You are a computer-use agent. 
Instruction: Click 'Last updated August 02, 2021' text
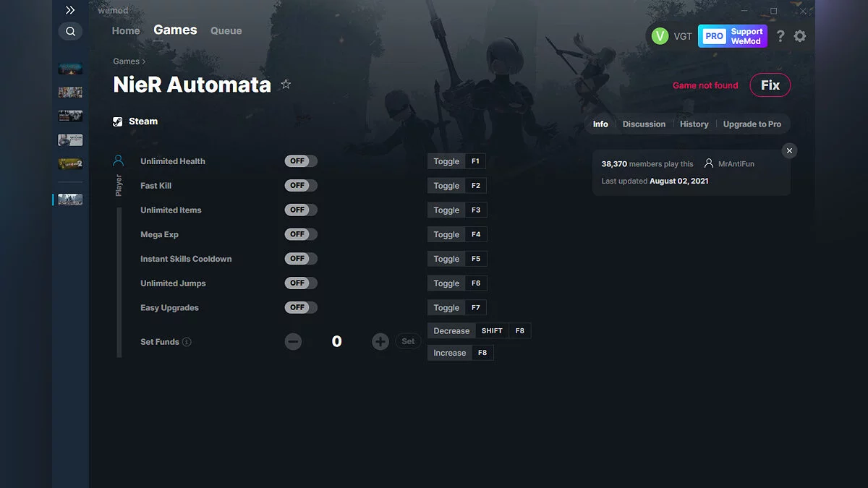[x=655, y=181]
